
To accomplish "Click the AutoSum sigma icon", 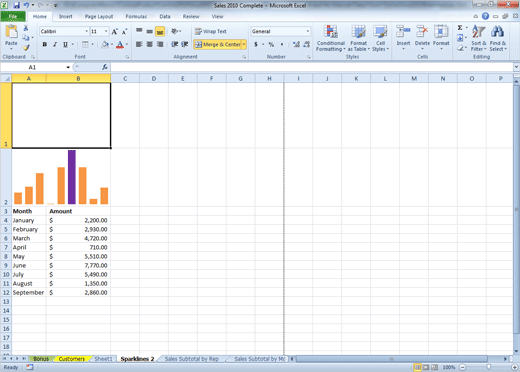I will click(x=460, y=28).
